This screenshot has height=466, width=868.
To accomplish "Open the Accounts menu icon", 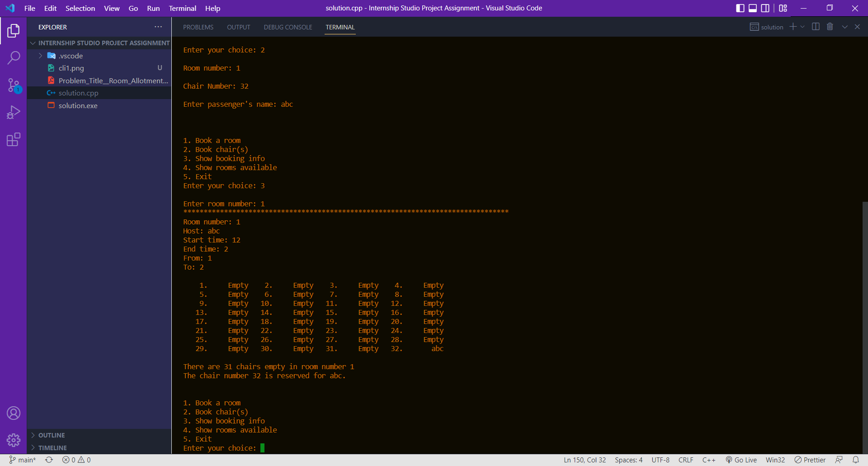I will (14, 413).
